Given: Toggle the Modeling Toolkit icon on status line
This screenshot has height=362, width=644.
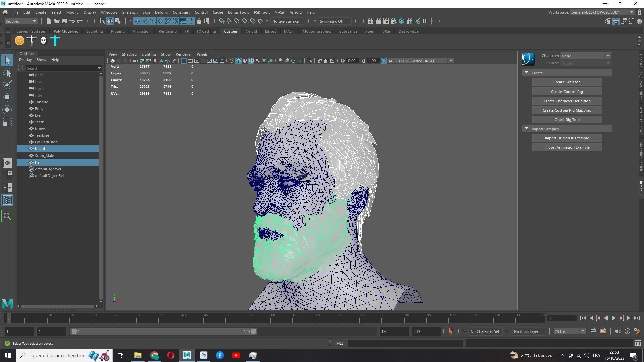Looking at the screenshot, I should 608,21.
